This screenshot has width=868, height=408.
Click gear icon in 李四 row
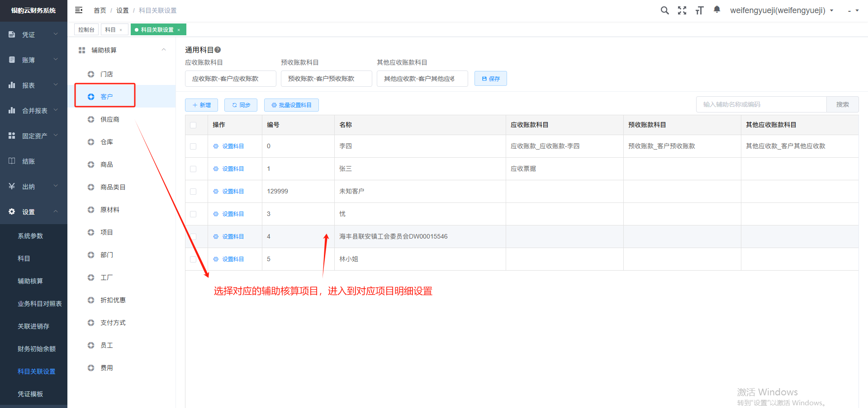click(x=216, y=146)
